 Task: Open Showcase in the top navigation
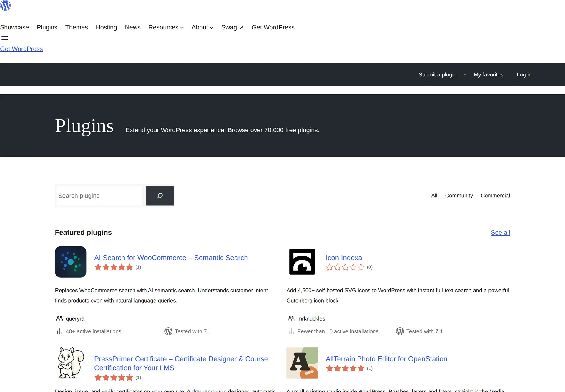(14, 27)
